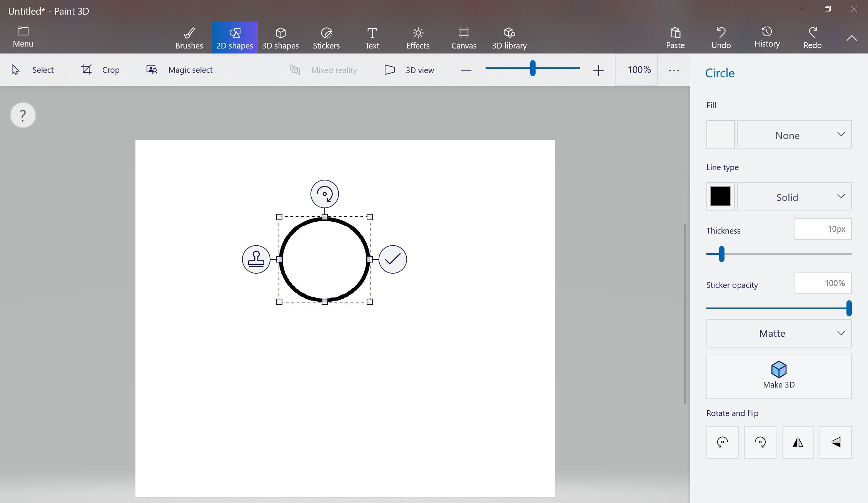Flip the shape horizontally
868x503 pixels.
(798, 442)
